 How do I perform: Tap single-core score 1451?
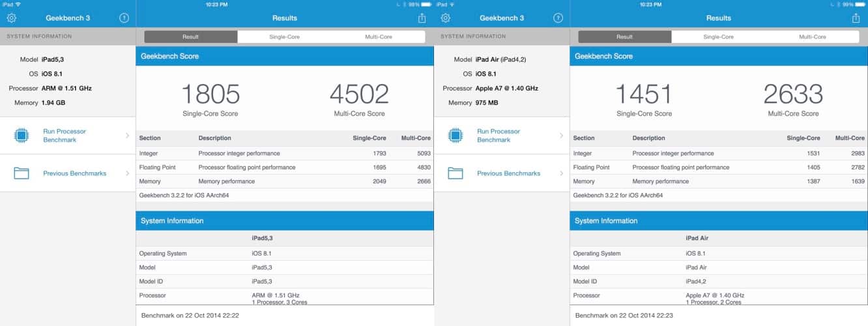[644, 95]
